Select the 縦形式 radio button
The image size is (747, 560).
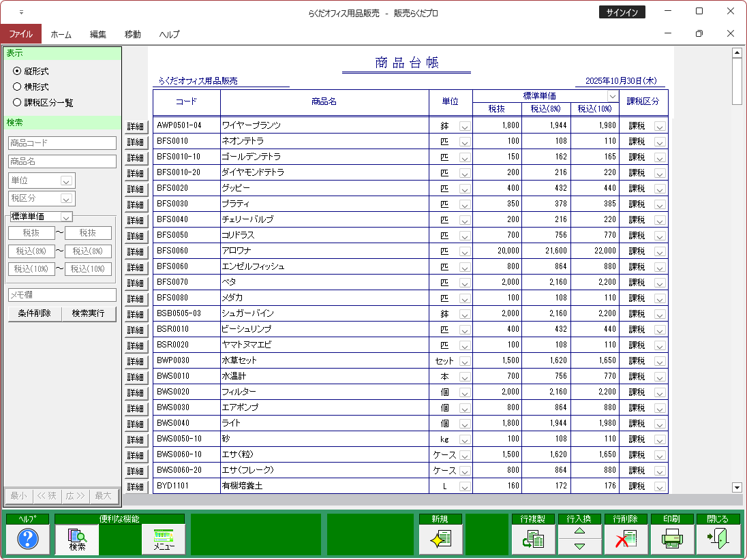click(x=18, y=71)
